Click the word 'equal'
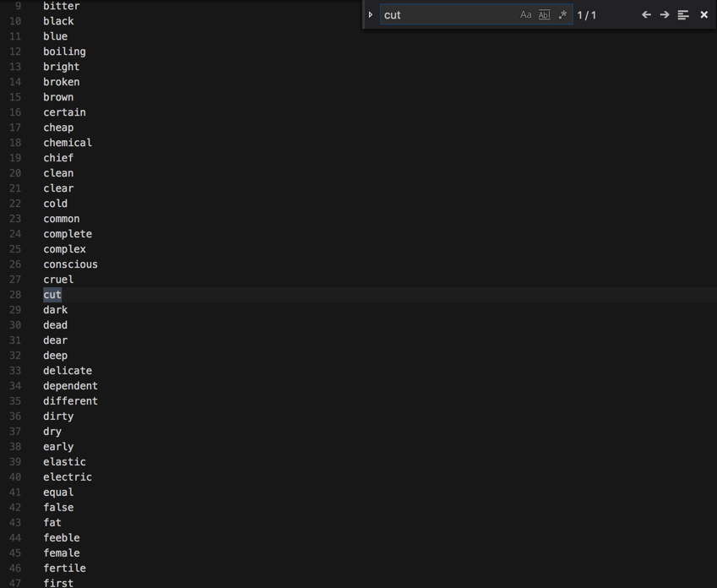717x588 pixels. click(58, 492)
